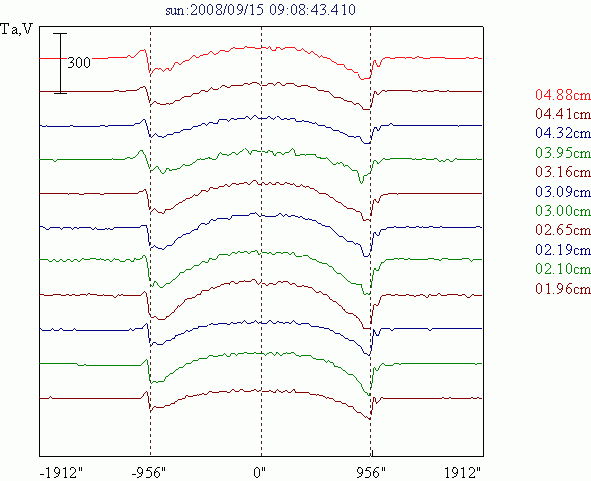Select the 03.09cm legend label
The image size is (591, 481).
click(x=563, y=192)
